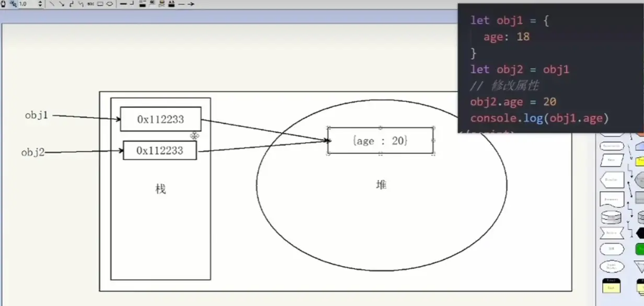Screen dimensions: 644x306
Task: Pick the green rounded shape
Action: (x=640, y=249)
